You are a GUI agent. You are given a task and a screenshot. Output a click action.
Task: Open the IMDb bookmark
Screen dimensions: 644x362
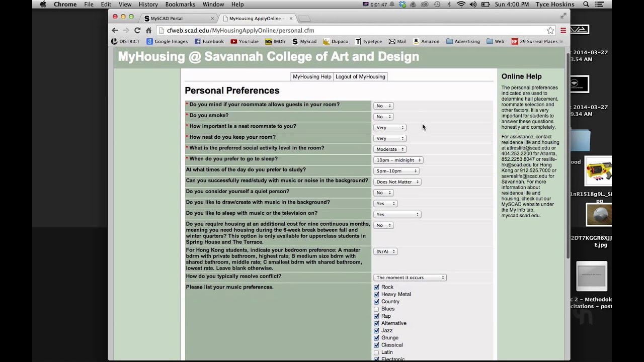pyautogui.click(x=275, y=41)
